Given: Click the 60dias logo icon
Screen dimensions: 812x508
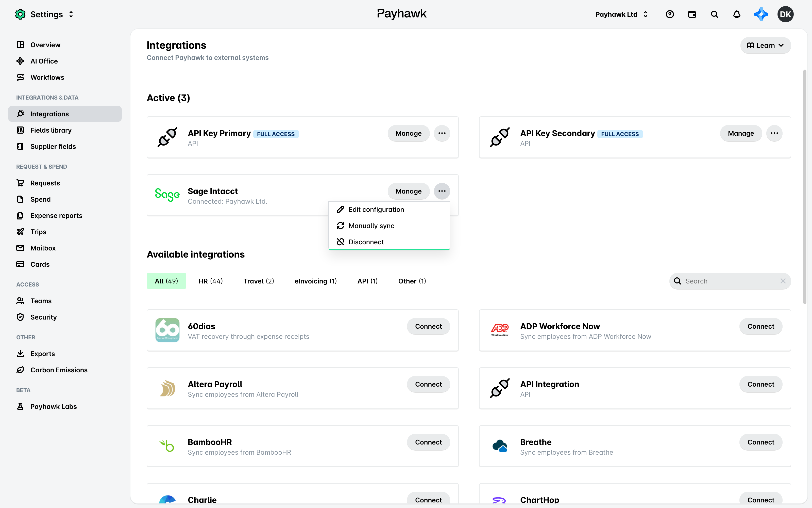Looking at the screenshot, I should point(167,330).
